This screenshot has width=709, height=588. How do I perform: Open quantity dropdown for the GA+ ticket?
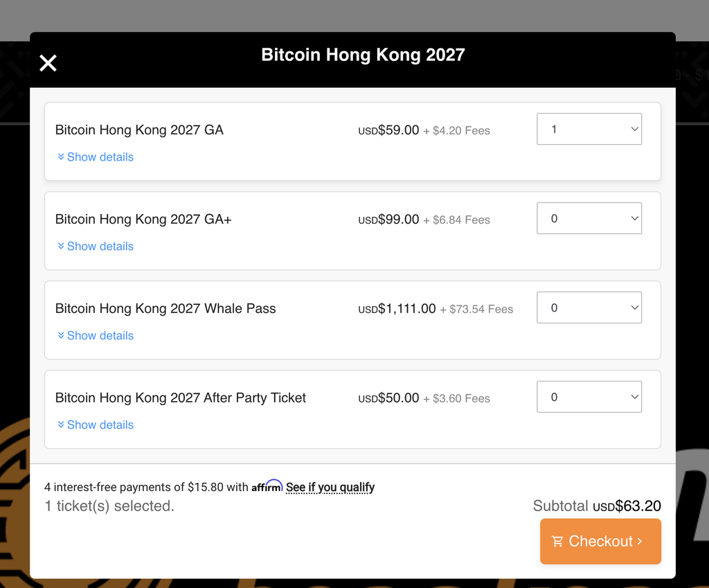click(x=589, y=218)
